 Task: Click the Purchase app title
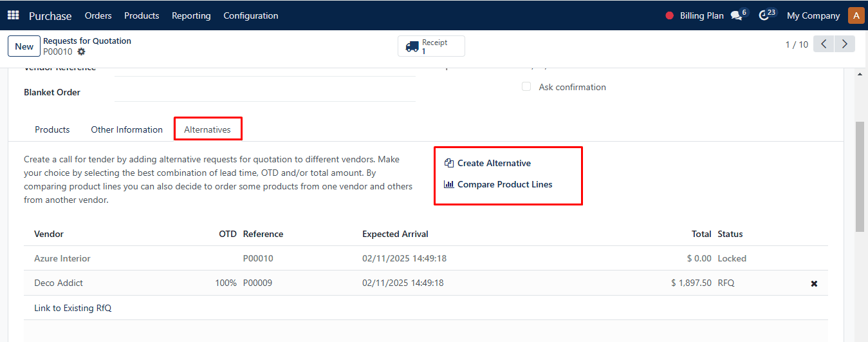coord(50,15)
